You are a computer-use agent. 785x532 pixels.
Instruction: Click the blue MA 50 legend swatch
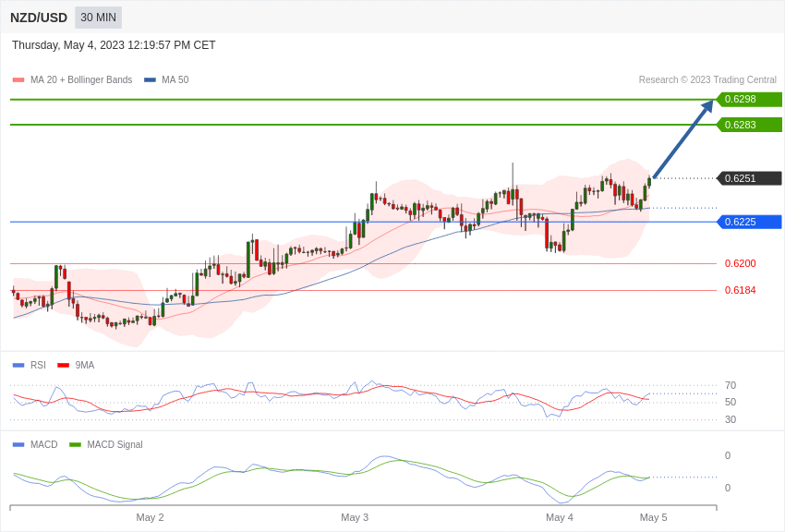coord(150,79)
